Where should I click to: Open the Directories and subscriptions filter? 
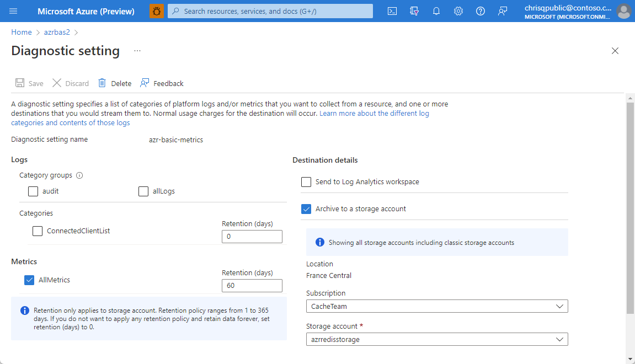pos(414,11)
